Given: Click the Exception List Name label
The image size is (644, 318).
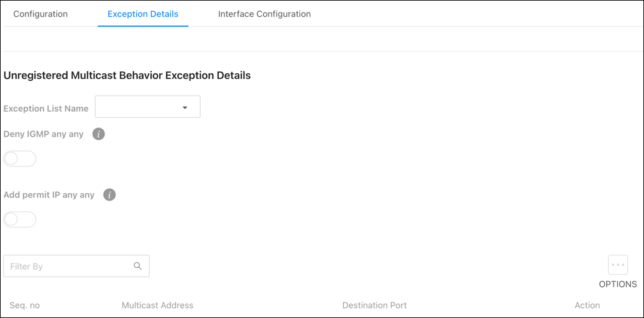Looking at the screenshot, I should [x=46, y=109].
